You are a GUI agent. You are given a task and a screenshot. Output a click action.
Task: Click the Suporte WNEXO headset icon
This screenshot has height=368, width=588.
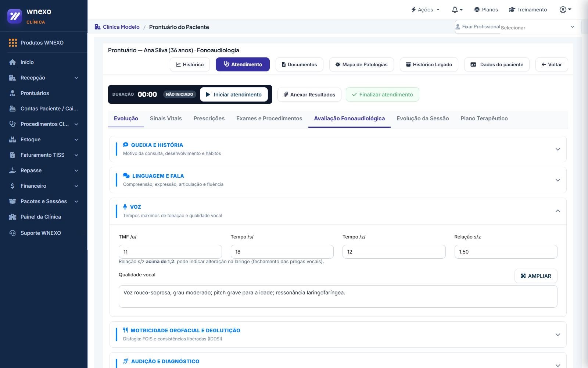tap(12, 233)
